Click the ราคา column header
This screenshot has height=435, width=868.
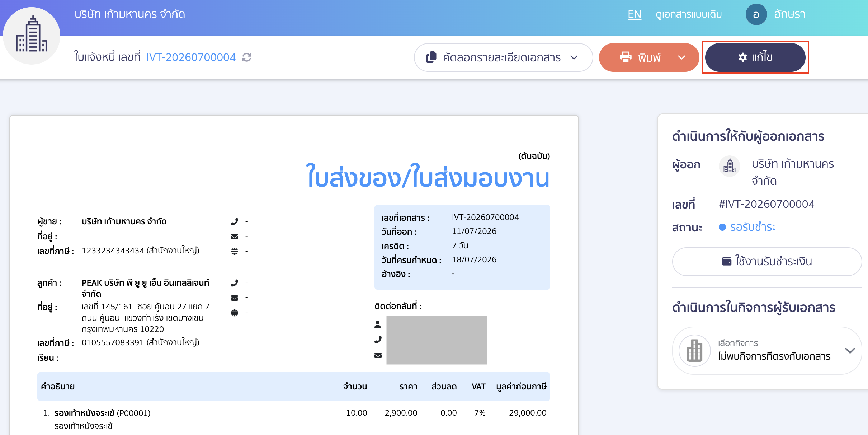click(x=408, y=387)
